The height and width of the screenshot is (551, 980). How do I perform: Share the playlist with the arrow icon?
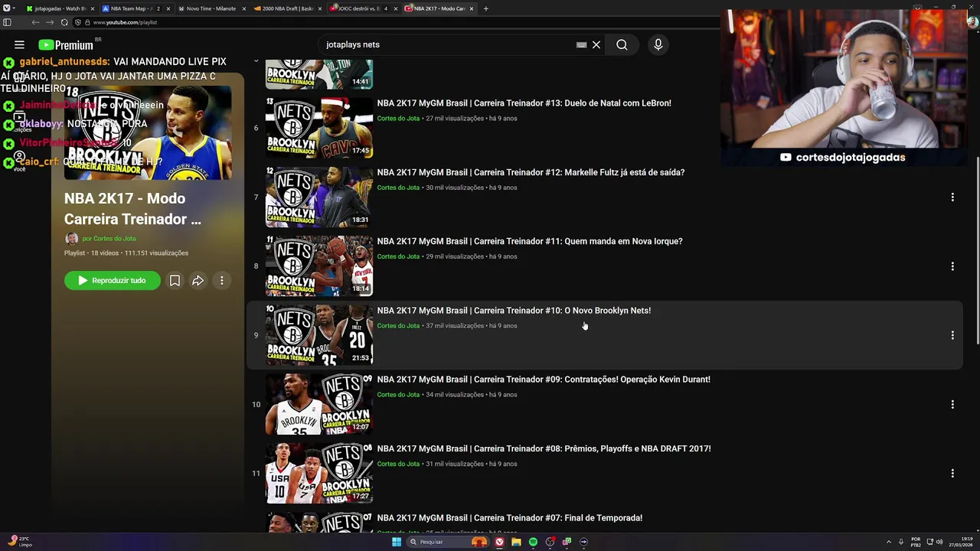click(198, 281)
